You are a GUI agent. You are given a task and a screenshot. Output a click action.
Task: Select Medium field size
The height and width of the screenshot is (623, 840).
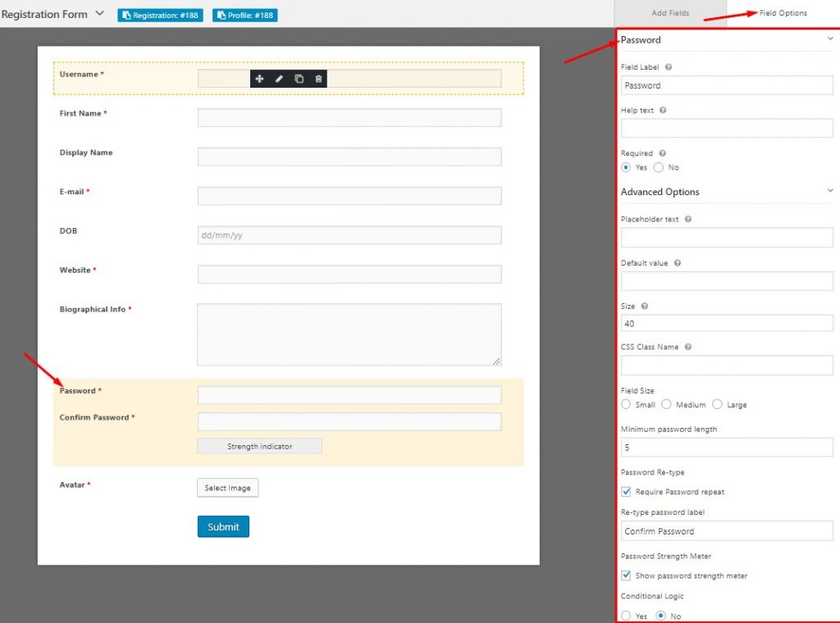pos(667,404)
